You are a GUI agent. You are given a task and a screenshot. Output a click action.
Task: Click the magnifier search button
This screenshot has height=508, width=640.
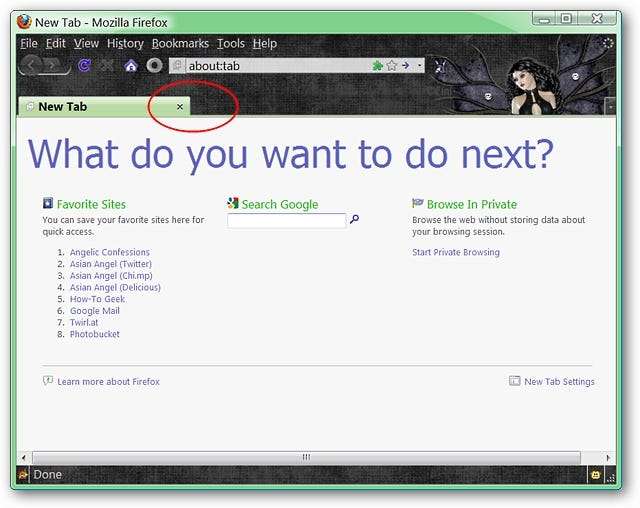click(354, 219)
